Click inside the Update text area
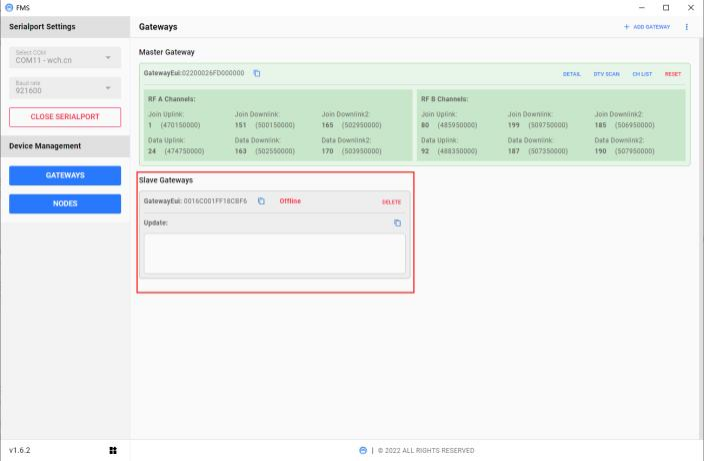This screenshot has height=461, width=704. [x=274, y=253]
